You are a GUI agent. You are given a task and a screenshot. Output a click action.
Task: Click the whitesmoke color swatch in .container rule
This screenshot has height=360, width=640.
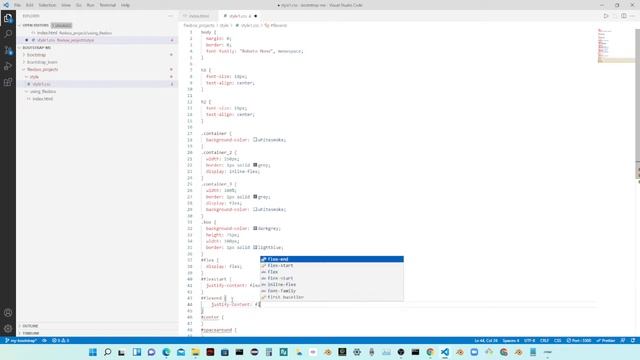click(x=255, y=140)
